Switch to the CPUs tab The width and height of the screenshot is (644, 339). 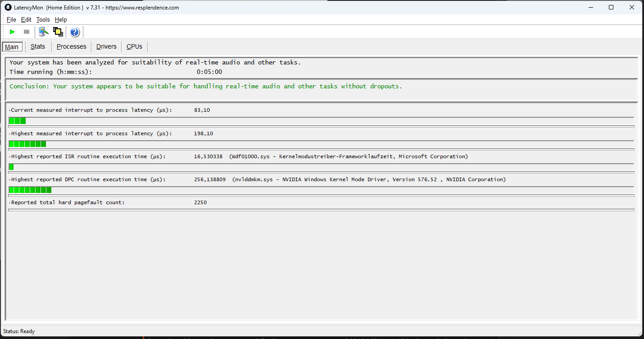click(134, 46)
